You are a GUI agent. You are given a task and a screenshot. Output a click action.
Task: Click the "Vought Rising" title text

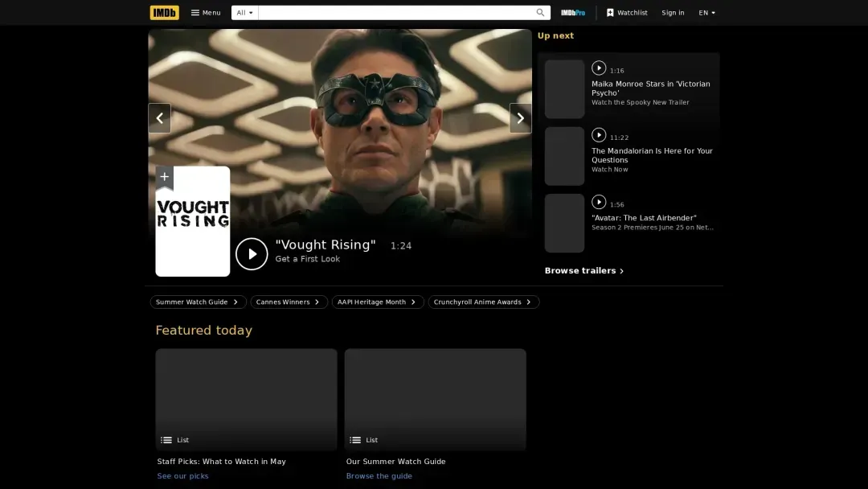(325, 244)
